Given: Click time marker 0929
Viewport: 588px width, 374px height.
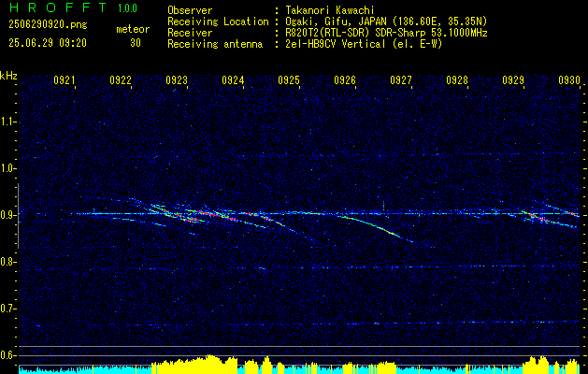Looking at the screenshot, I should click(x=513, y=80).
